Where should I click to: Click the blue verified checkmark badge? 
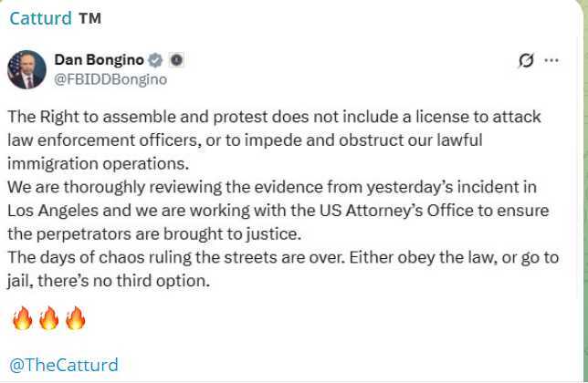click(155, 60)
